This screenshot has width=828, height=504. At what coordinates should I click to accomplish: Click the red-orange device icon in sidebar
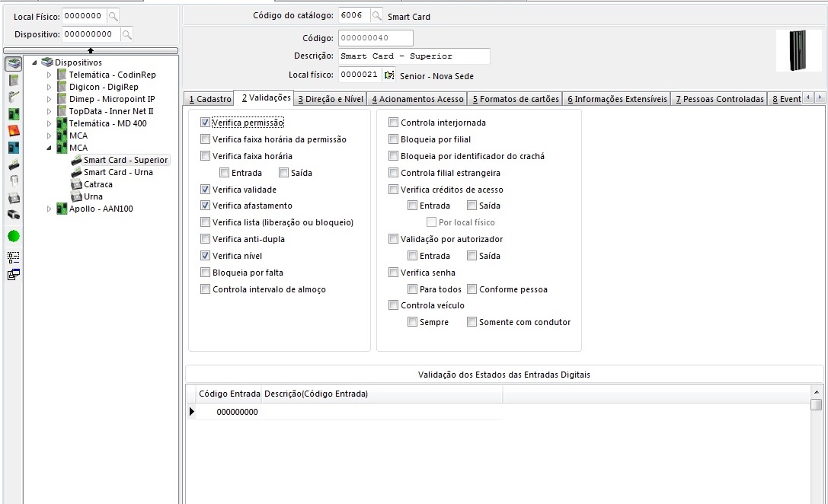point(14,130)
